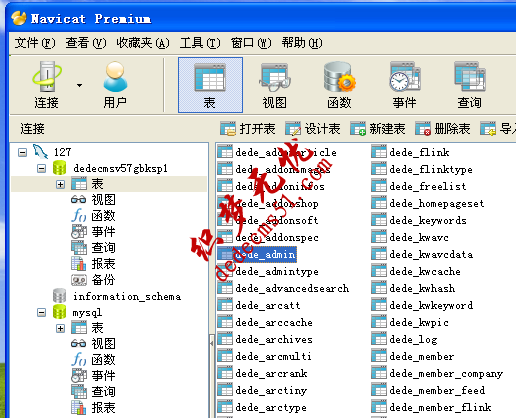Open 文件(F) menu
Image resolution: width=516 pixels, height=418 pixels.
[35, 43]
